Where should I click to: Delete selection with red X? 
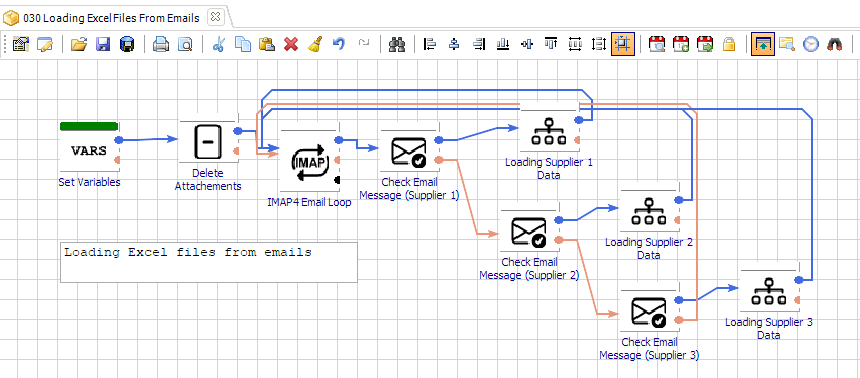coord(291,44)
